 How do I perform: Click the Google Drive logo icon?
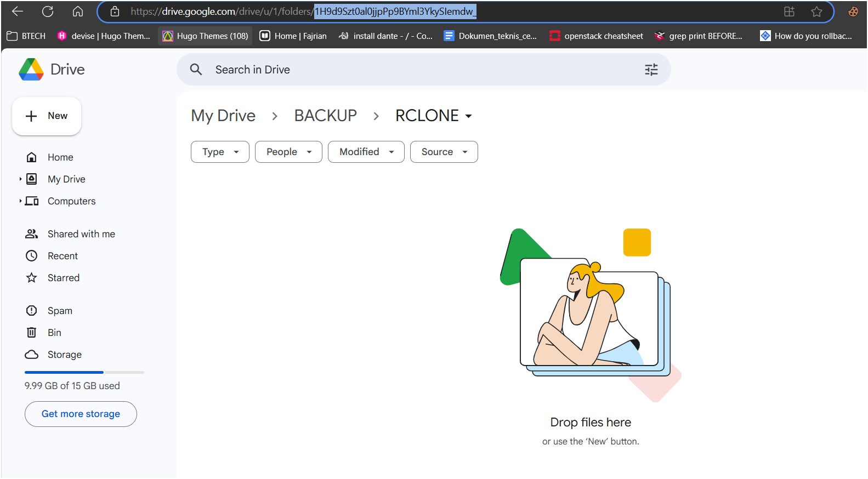(x=31, y=70)
